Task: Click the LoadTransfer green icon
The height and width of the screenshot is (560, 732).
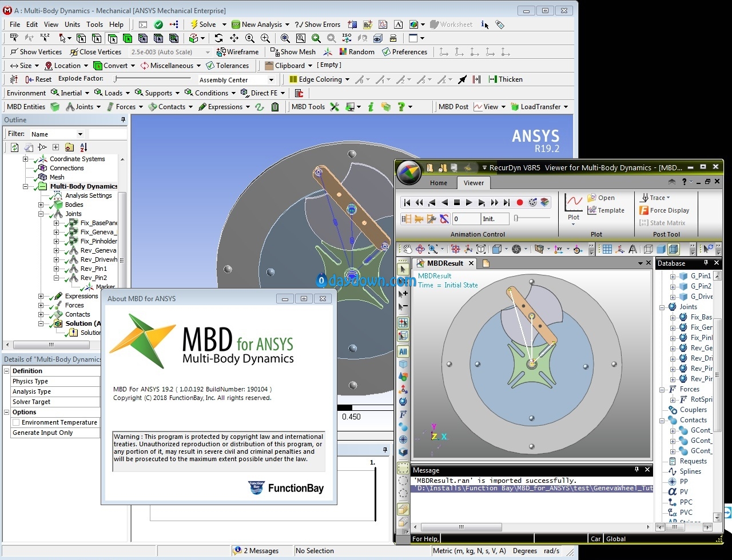Action: click(x=515, y=107)
